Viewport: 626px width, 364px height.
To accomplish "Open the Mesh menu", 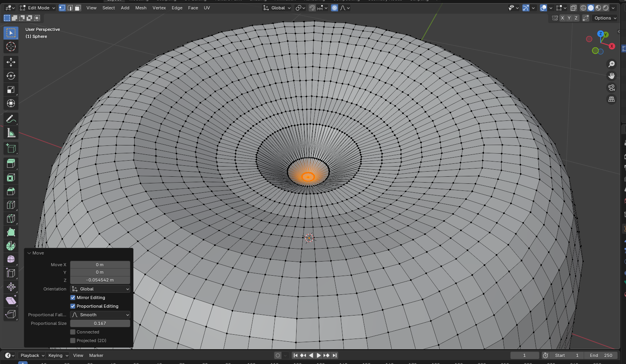I will [x=141, y=8].
